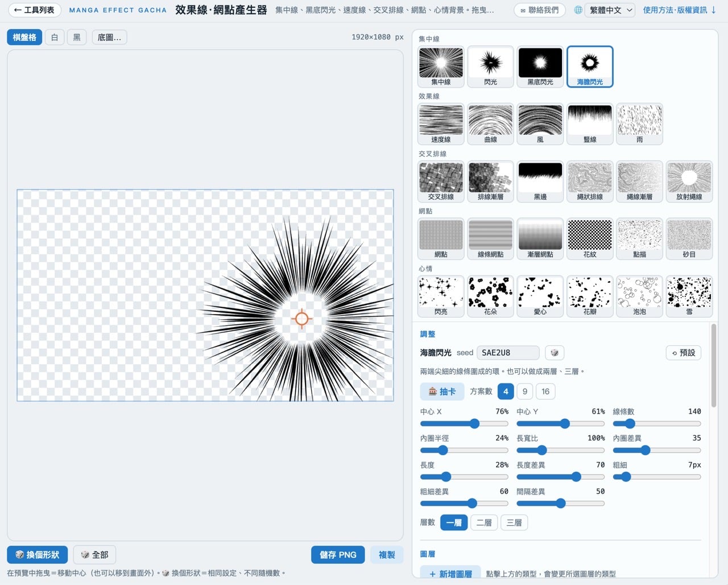Image resolution: width=728 pixels, height=585 pixels.
Task: Set background to 棋盤格 checkerboard
Action: point(24,38)
